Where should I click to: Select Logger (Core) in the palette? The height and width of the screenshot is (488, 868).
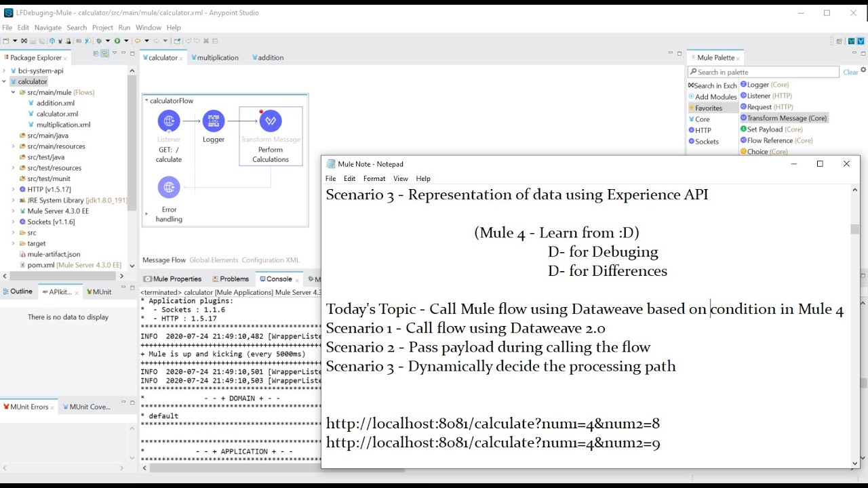coord(764,85)
